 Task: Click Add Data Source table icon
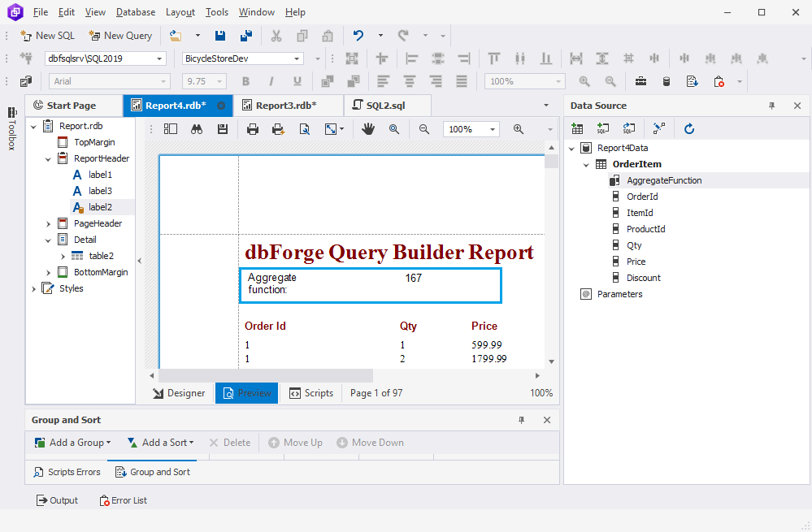click(x=577, y=129)
